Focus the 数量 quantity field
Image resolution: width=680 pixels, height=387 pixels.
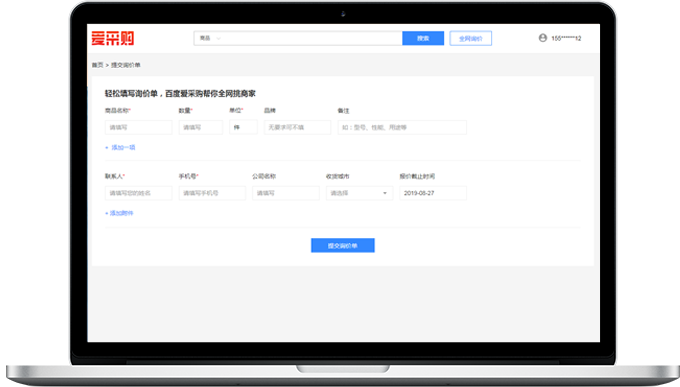pyautogui.click(x=200, y=127)
